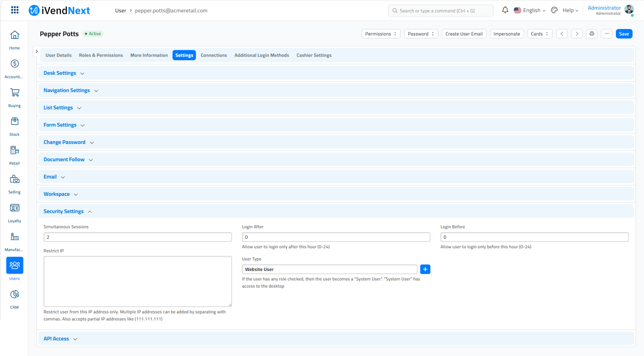Open the Selling module icon

[14, 179]
